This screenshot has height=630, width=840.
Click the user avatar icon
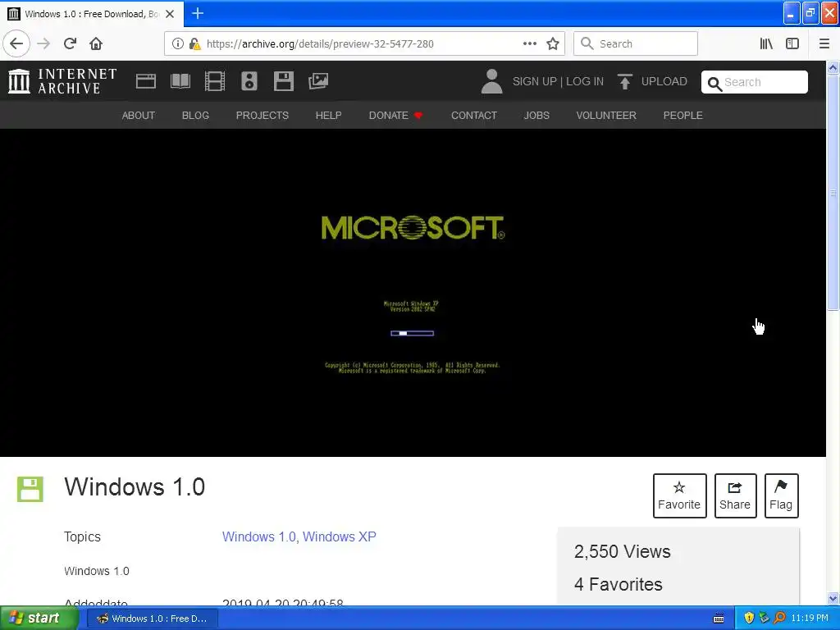tap(491, 81)
